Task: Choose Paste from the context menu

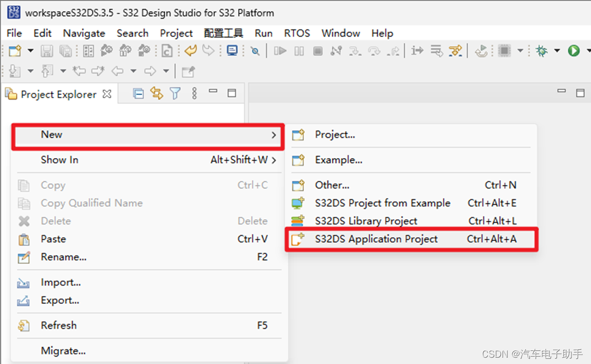Action: click(x=149, y=239)
